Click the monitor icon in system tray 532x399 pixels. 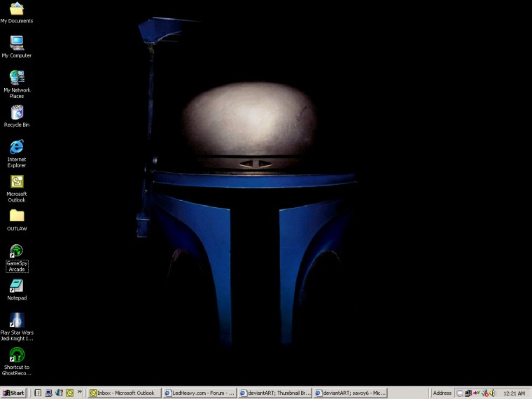click(x=460, y=393)
